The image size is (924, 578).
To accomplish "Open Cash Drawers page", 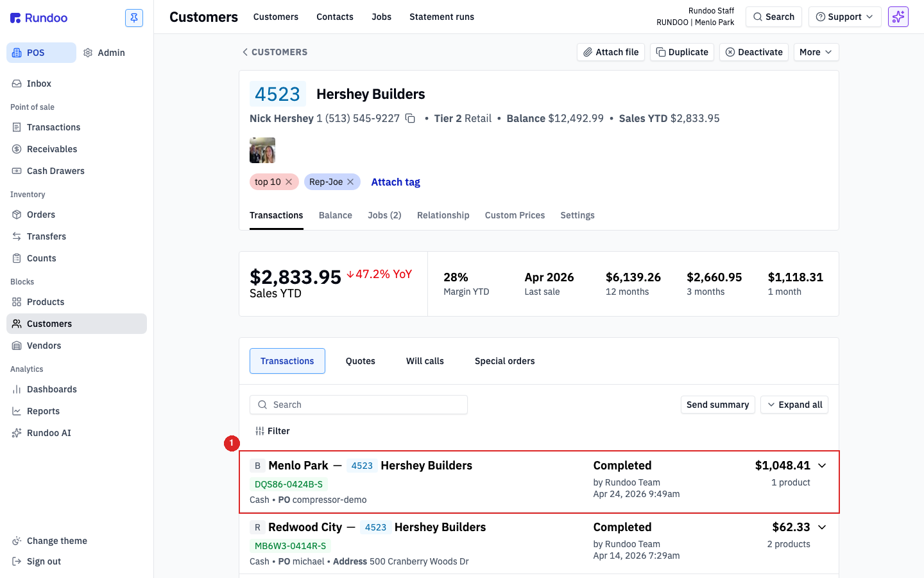I will point(77,171).
